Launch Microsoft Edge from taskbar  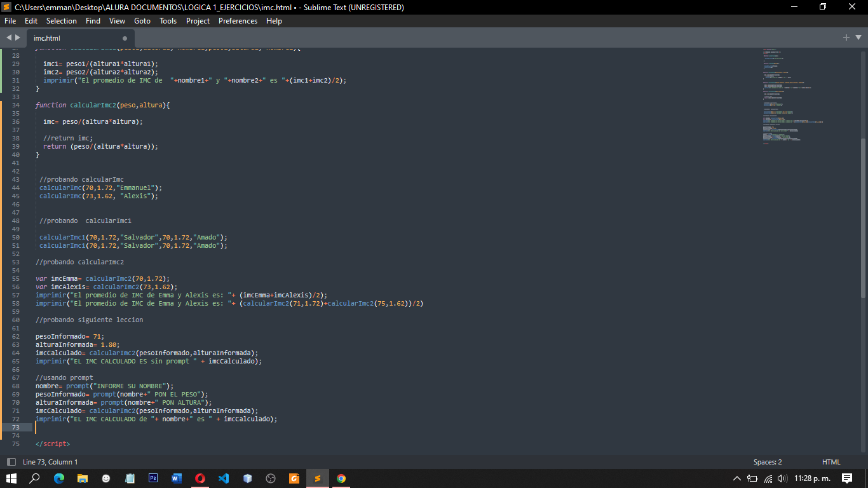tap(59, 478)
